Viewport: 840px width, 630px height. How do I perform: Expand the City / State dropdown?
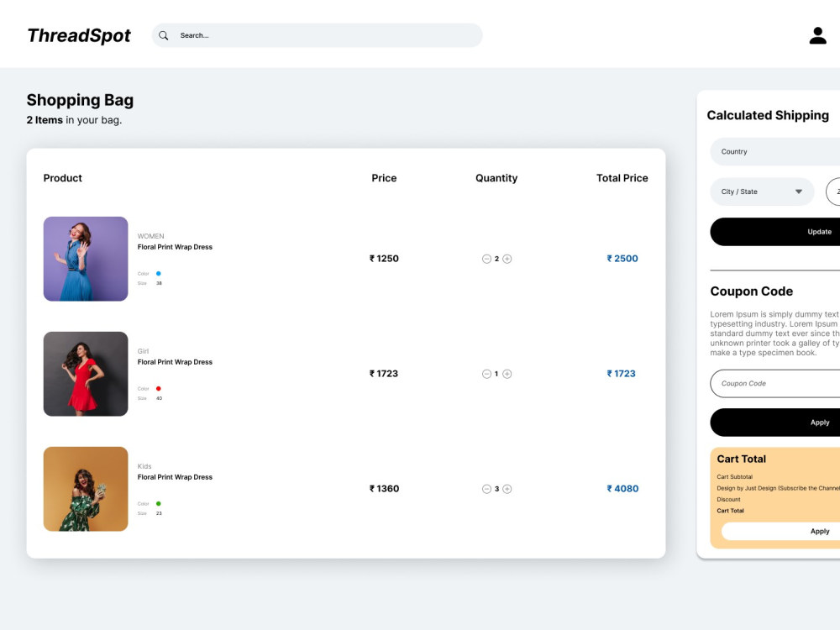762,192
